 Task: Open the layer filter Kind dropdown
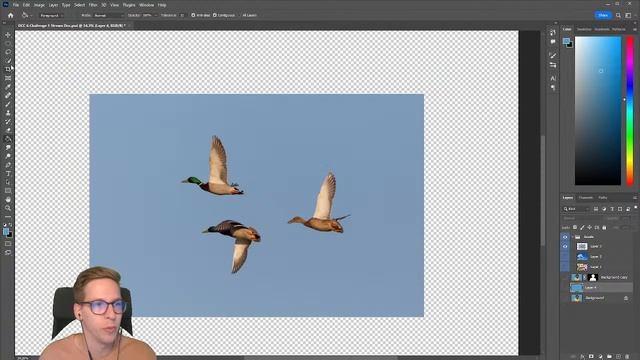point(577,209)
